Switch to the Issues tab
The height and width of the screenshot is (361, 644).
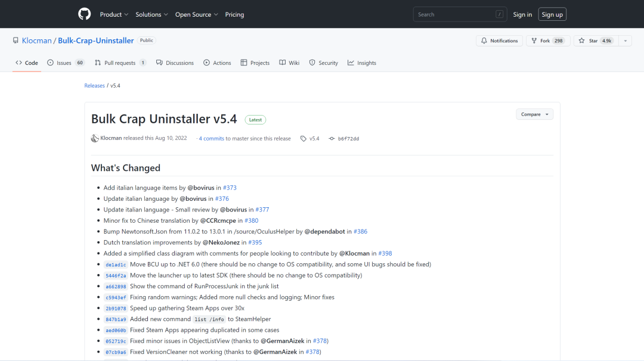(66, 63)
